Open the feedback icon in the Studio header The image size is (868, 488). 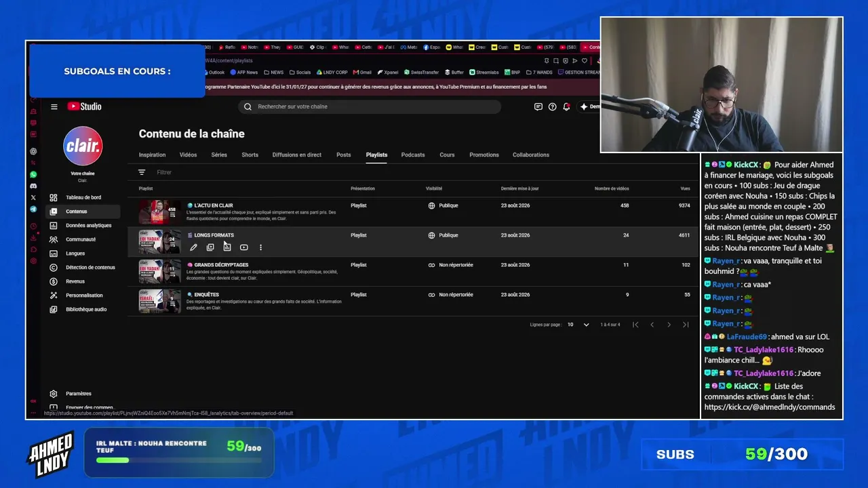pyautogui.click(x=538, y=106)
